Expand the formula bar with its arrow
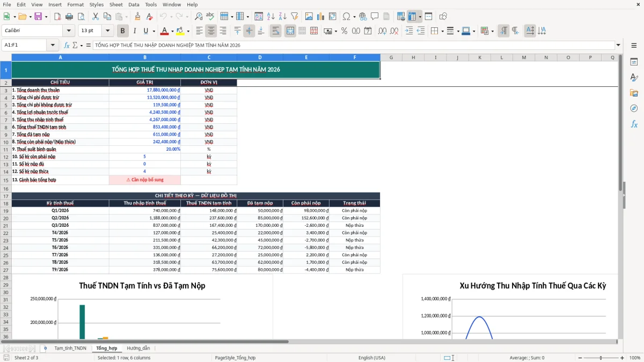The height and width of the screenshot is (362, 644). point(618,46)
